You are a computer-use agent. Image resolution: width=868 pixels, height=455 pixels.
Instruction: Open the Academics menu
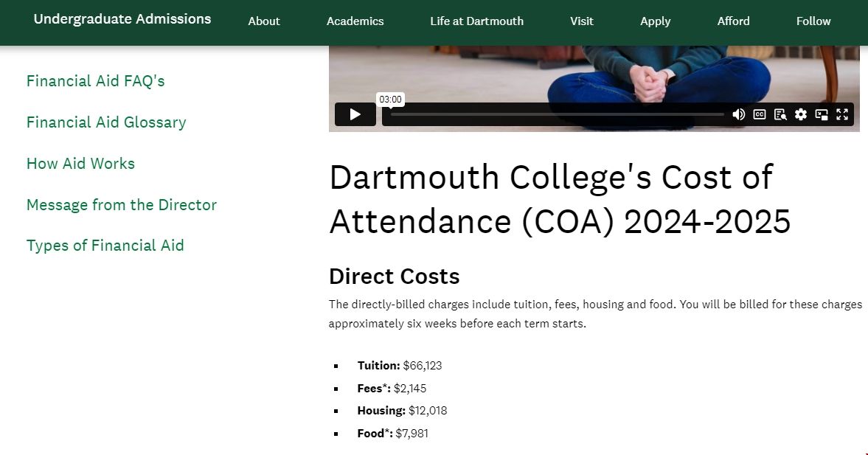[355, 21]
